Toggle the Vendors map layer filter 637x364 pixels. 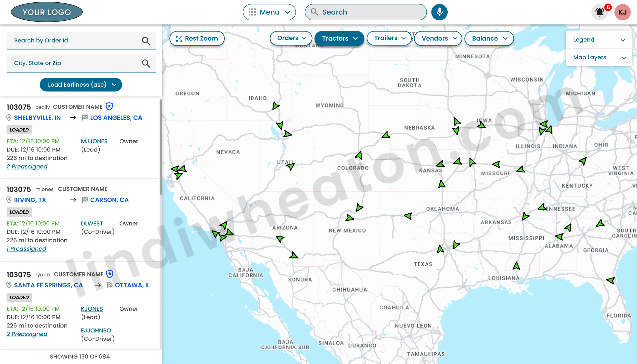click(x=438, y=38)
